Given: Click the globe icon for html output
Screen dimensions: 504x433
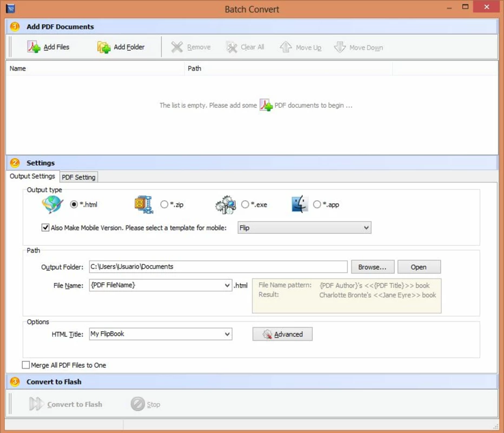Looking at the screenshot, I should pos(52,204).
